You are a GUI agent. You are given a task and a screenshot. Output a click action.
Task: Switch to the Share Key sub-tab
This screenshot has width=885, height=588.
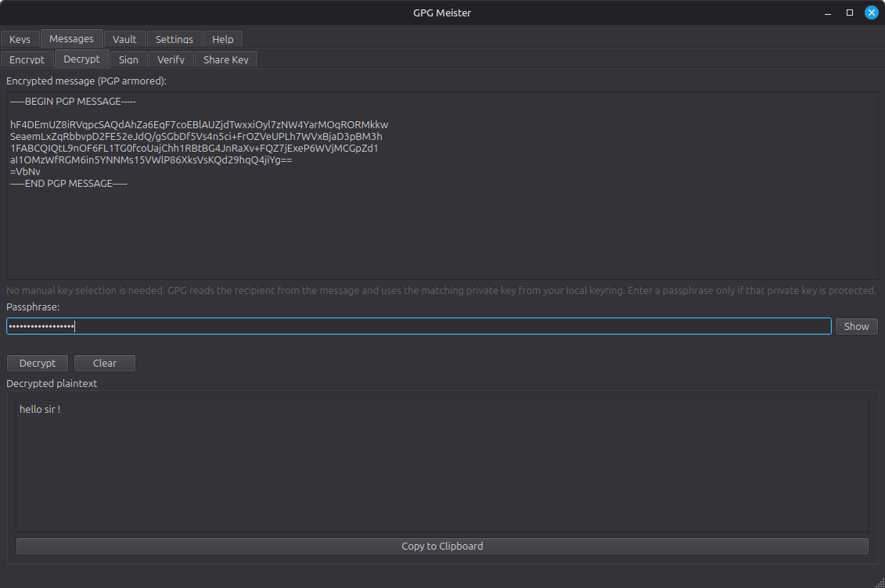tap(226, 59)
